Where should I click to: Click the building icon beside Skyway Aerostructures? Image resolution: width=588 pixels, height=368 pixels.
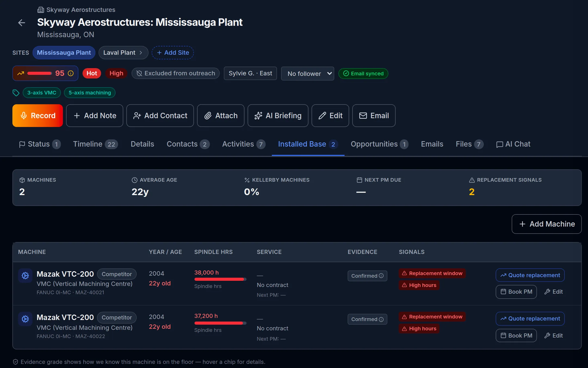41,10
